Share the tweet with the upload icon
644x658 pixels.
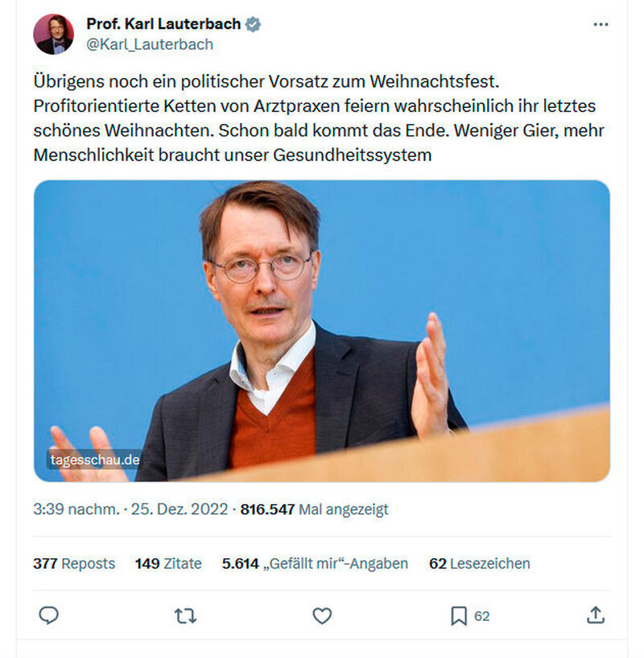tap(596, 615)
